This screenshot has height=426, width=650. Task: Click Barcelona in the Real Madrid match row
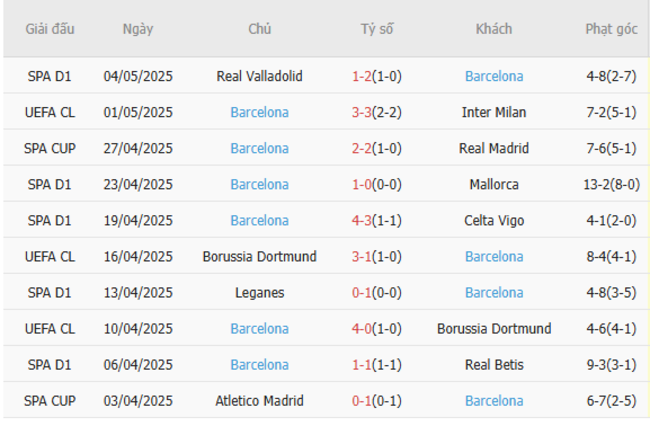(x=259, y=148)
